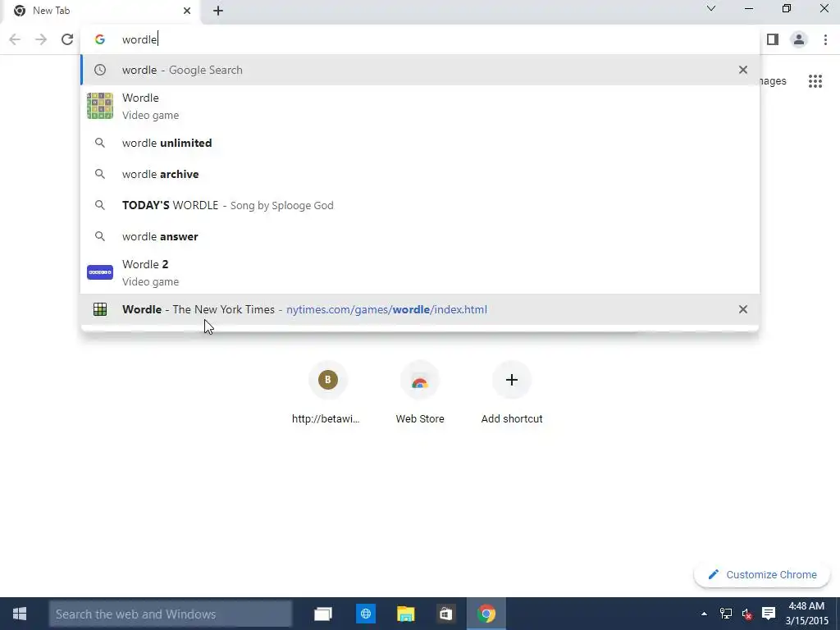Open the Windows Start menu
The height and width of the screenshot is (630, 840).
[x=20, y=614]
